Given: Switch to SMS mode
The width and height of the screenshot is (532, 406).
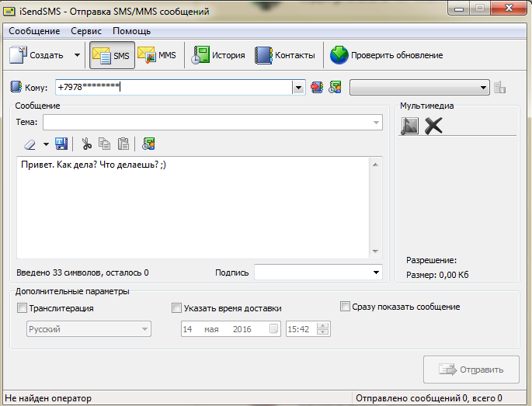Looking at the screenshot, I should (112, 55).
